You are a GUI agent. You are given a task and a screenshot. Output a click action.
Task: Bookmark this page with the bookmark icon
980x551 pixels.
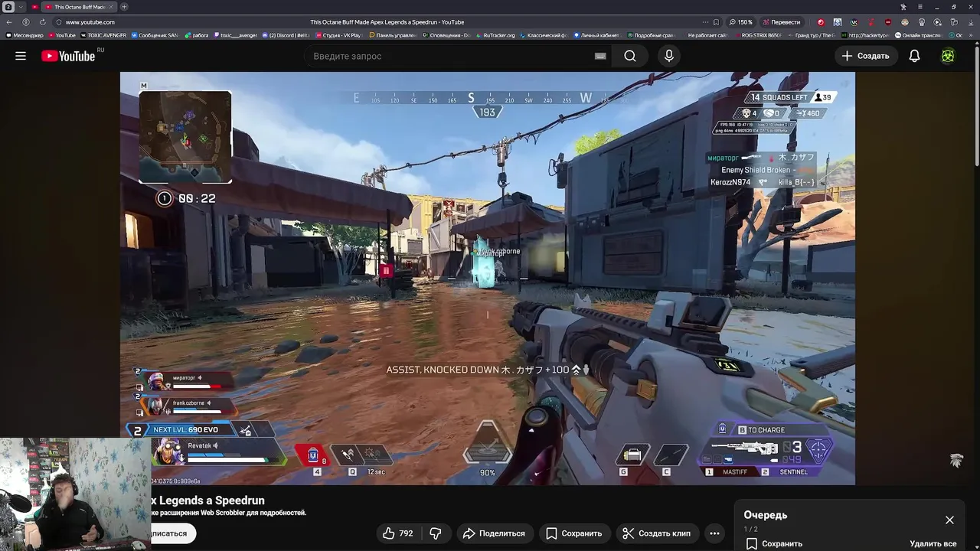[x=716, y=22]
